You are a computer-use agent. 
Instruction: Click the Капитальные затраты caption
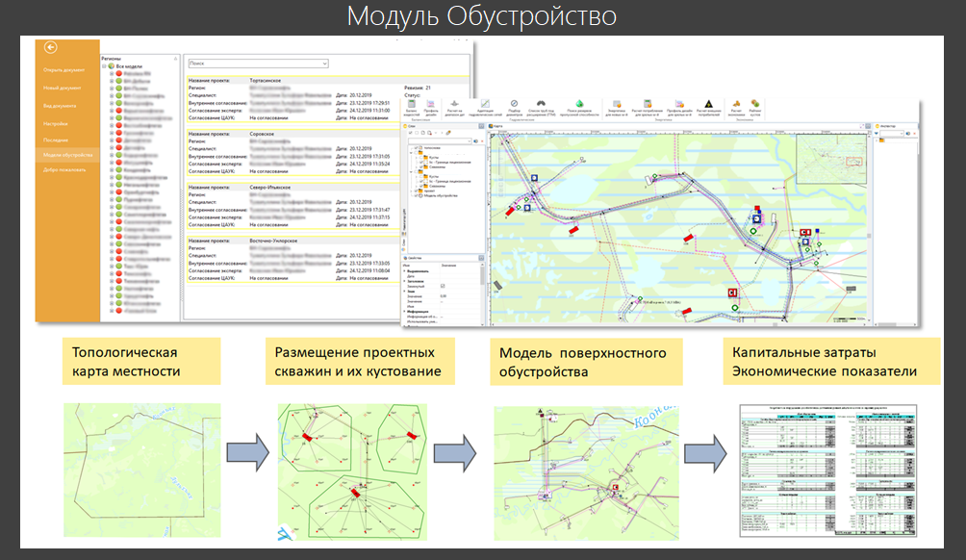point(831,362)
